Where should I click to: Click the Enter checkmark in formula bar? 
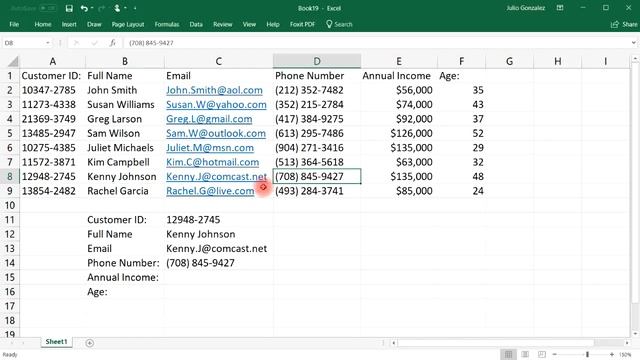(x=94, y=43)
